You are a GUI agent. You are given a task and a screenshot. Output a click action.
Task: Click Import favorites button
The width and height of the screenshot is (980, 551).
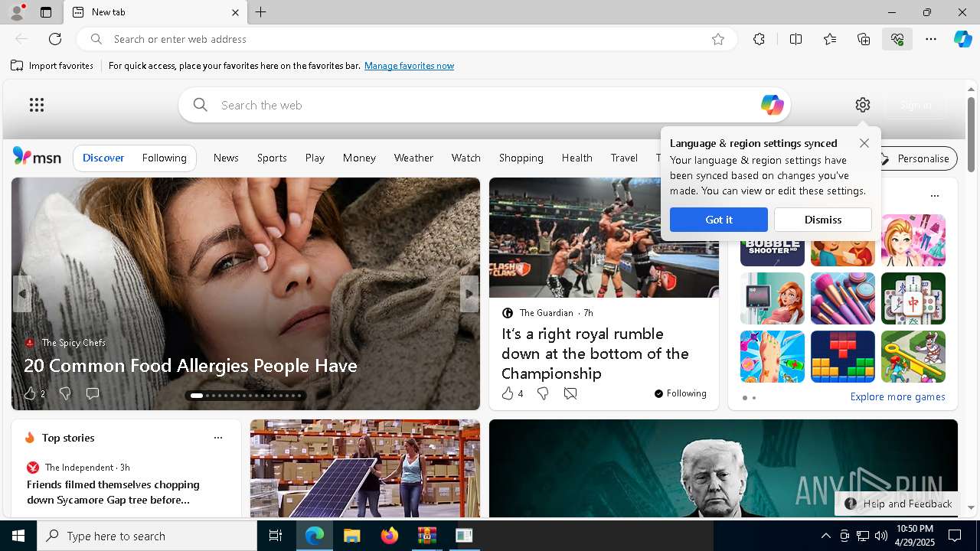pyautogui.click(x=52, y=66)
